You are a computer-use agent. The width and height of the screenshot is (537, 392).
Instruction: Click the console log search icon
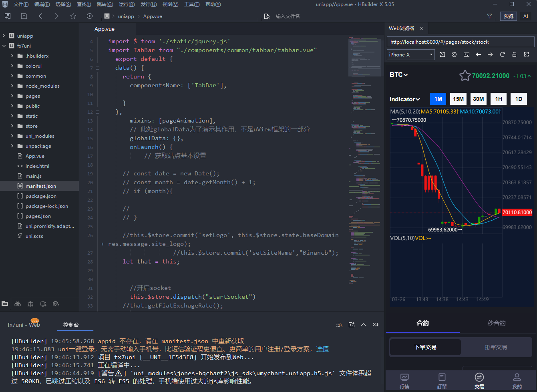click(x=340, y=325)
